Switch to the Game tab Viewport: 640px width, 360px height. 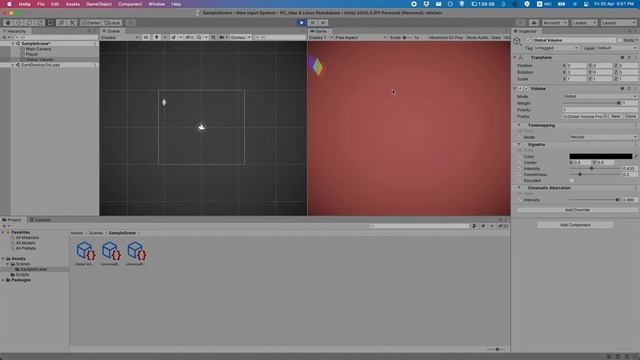(319, 31)
